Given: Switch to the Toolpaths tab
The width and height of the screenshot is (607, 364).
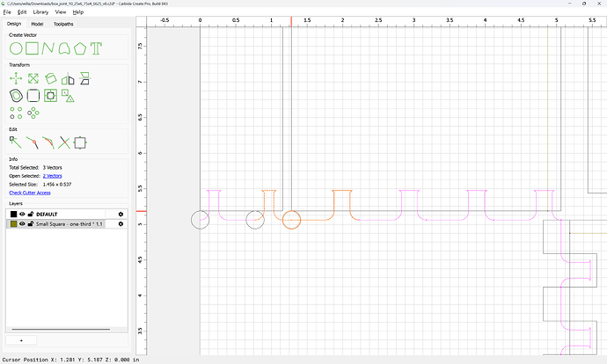Looking at the screenshot, I should (x=63, y=24).
